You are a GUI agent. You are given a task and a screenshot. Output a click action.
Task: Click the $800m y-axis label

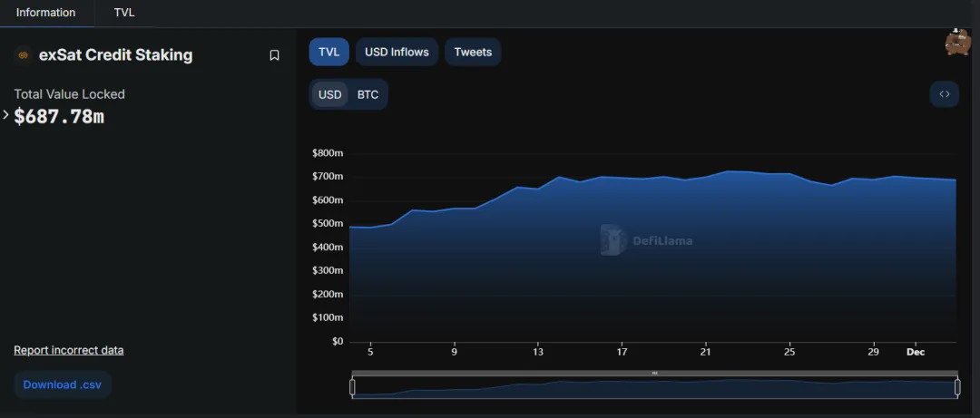(x=328, y=153)
